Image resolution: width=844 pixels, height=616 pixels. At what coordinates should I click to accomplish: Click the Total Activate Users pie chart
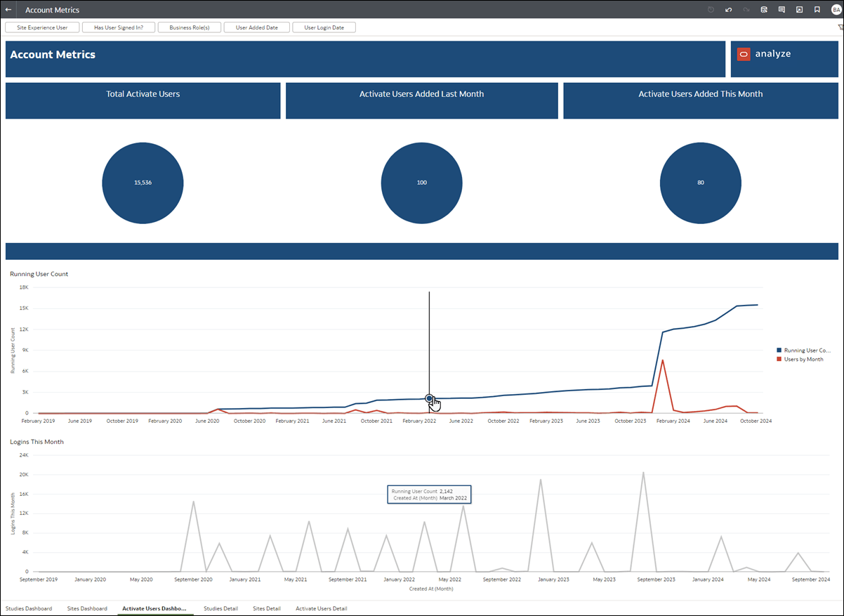143,183
